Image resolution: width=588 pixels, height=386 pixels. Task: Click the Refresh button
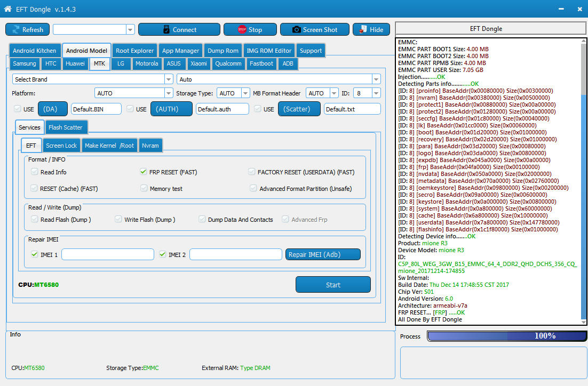click(27, 30)
